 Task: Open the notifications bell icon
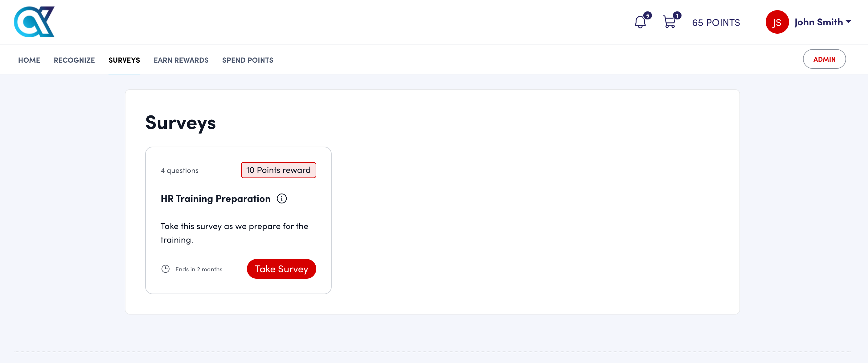(x=640, y=23)
